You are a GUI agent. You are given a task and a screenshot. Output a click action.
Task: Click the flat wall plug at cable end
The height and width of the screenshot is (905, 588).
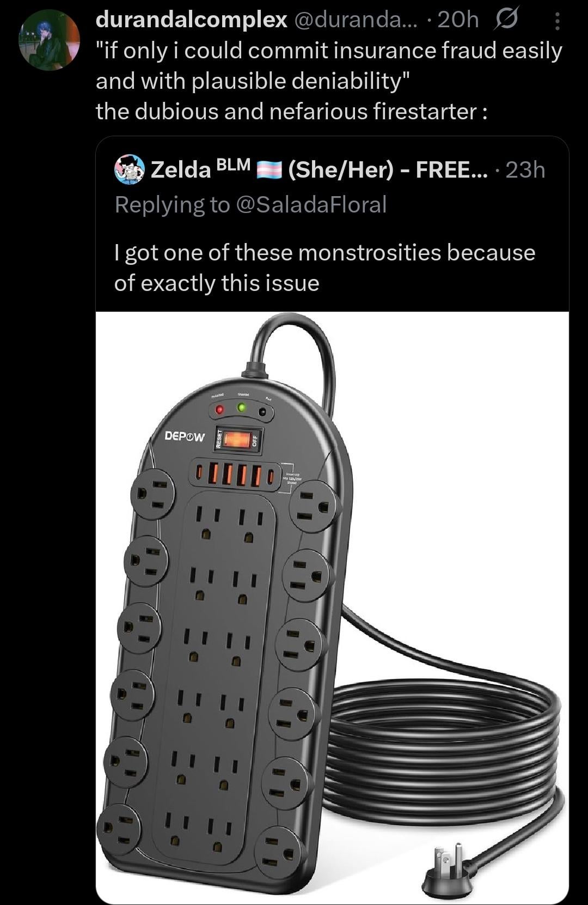coord(448,873)
